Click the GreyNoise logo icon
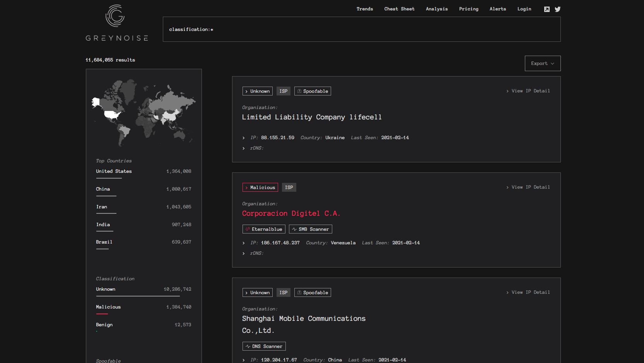 (x=115, y=16)
